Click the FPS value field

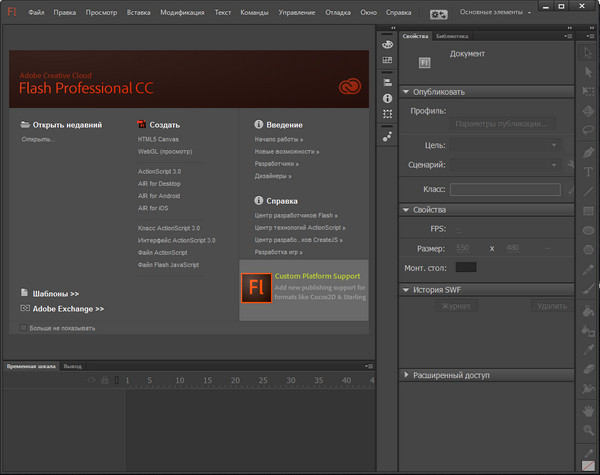459,229
